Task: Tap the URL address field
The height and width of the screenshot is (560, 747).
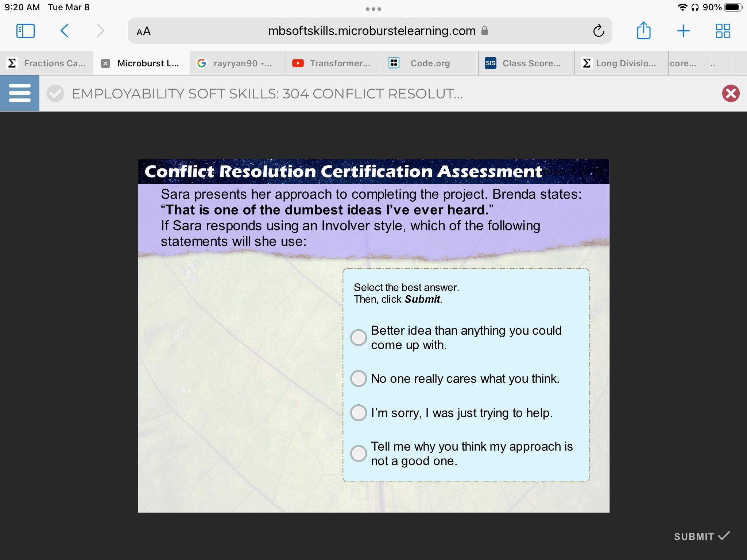Action: tap(371, 31)
